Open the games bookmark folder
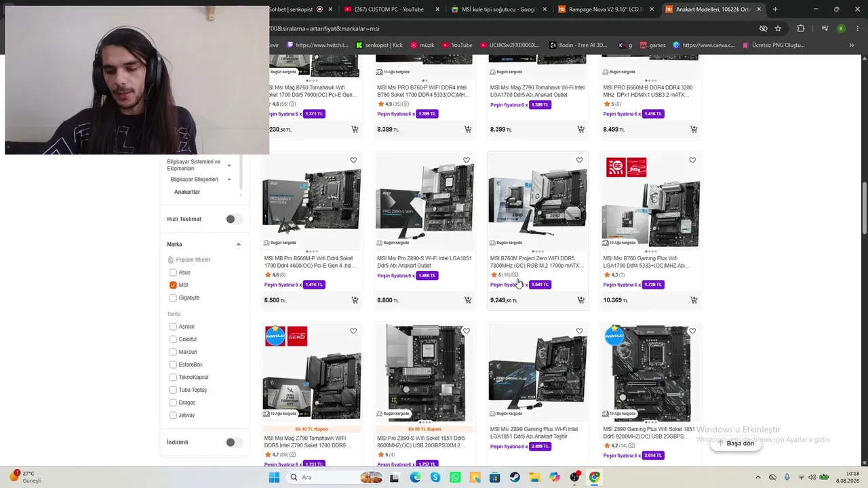Image resolution: width=868 pixels, height=488 pixels. [652, 45]
